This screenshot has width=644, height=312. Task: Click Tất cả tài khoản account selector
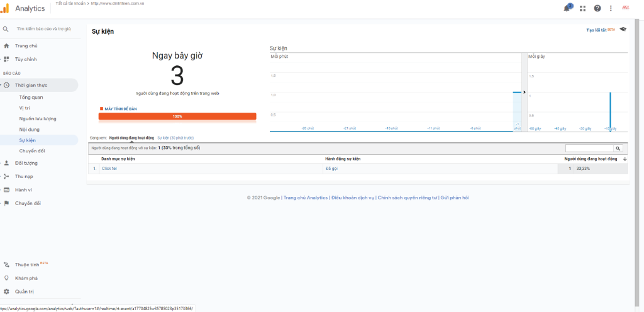[70, 4]
